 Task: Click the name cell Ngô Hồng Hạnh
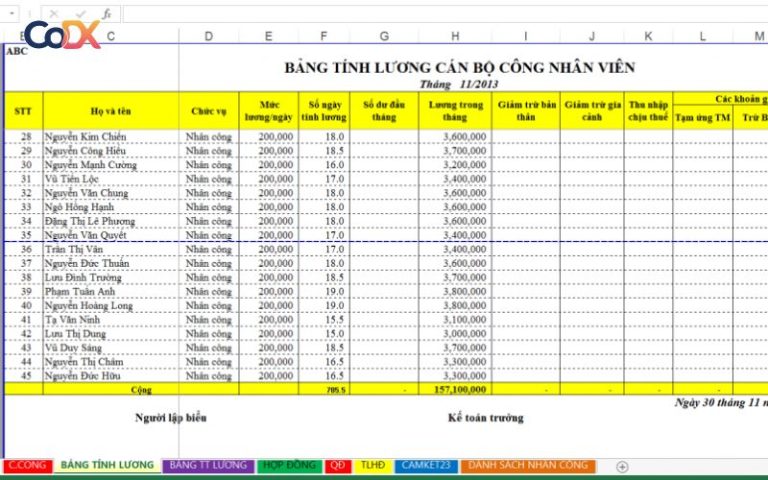pyautogui.click(x=111, y=207)
